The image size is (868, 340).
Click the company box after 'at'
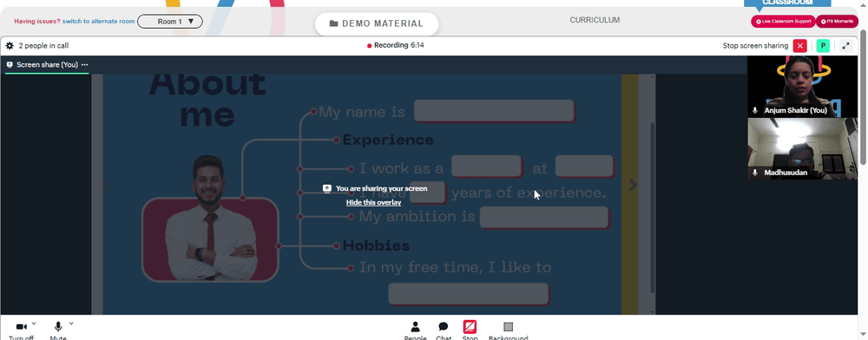tap(584, 167)
